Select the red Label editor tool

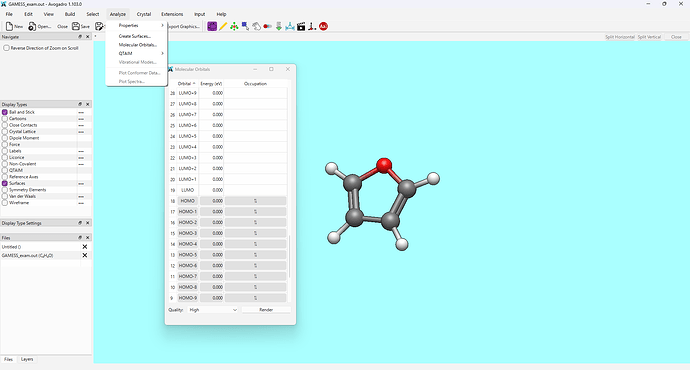[x=323, y=26]
